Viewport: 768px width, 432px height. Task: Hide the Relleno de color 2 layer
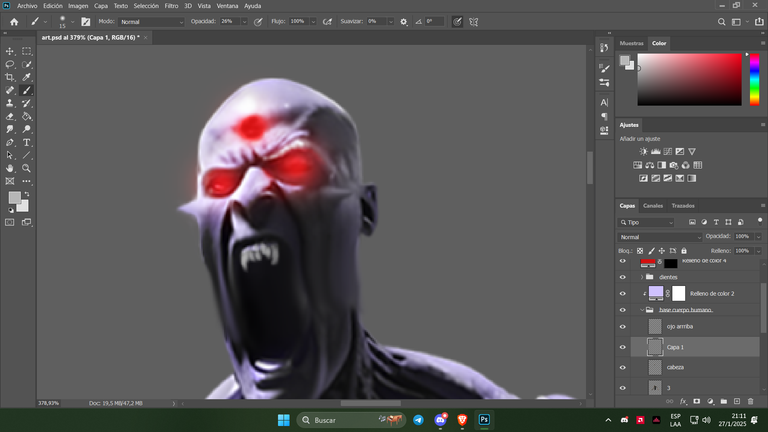(623, 293)
